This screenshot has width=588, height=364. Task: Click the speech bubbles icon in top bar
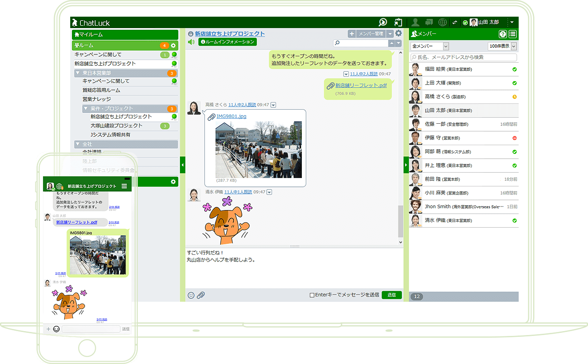(429, 22)
